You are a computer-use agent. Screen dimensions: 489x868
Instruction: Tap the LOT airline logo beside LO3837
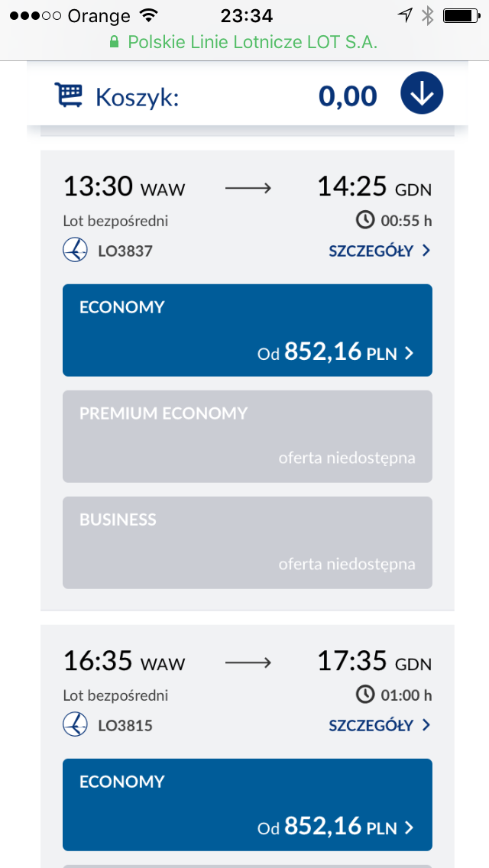point(76,251)
